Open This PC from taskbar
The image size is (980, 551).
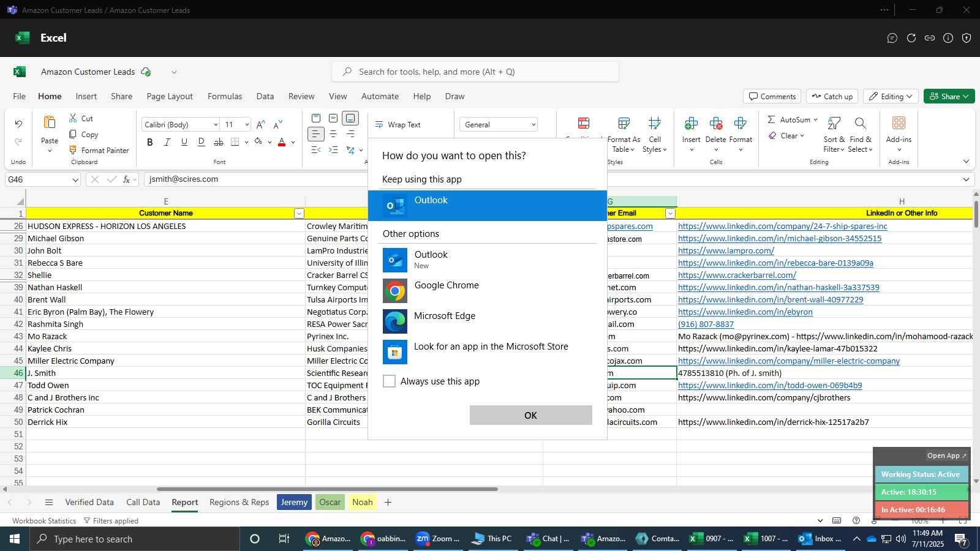tap(492, 539)
